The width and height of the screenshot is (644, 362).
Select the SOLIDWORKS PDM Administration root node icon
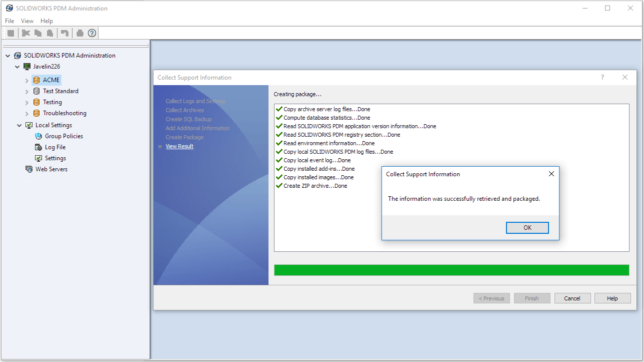(x=17, y=56)
